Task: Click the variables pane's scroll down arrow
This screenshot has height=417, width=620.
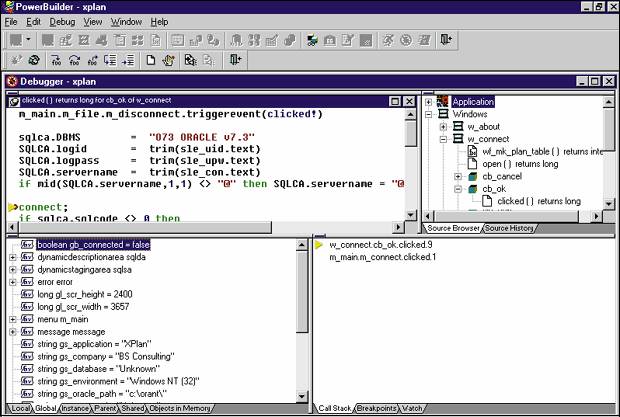Action: [x=302, y=396]
